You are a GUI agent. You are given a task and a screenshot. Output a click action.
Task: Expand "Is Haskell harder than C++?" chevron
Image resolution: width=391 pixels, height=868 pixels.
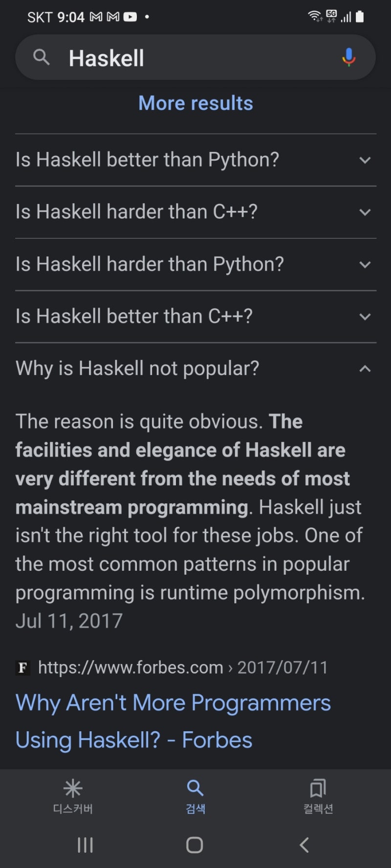365,212
